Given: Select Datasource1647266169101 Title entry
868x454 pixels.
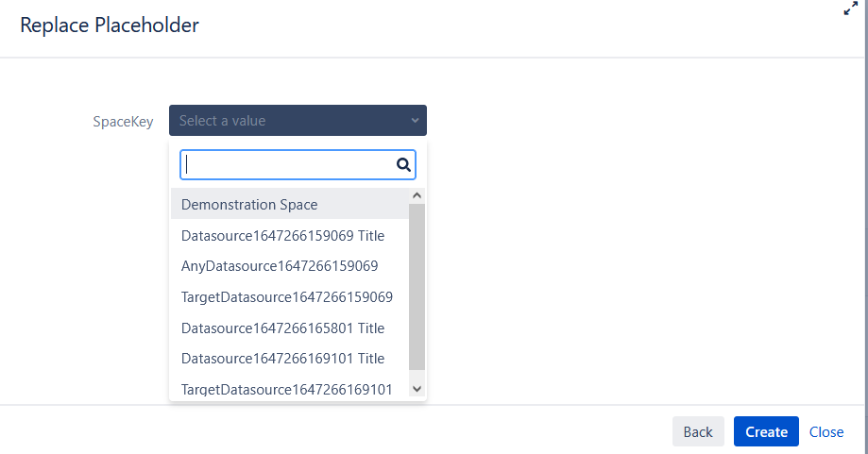Looking at the screenshot, I should coord(282,359).
